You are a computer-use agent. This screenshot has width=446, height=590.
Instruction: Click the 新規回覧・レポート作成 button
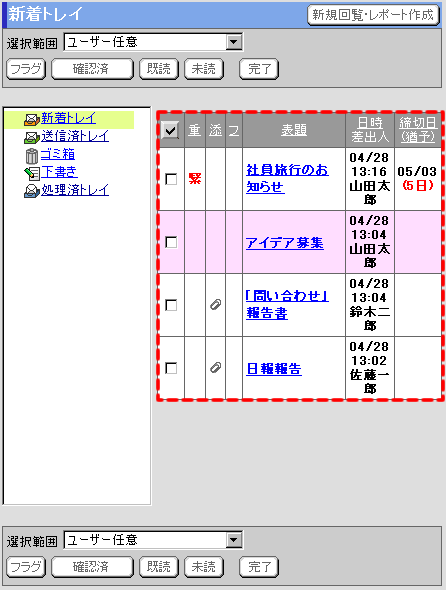(x=373, y=15)
